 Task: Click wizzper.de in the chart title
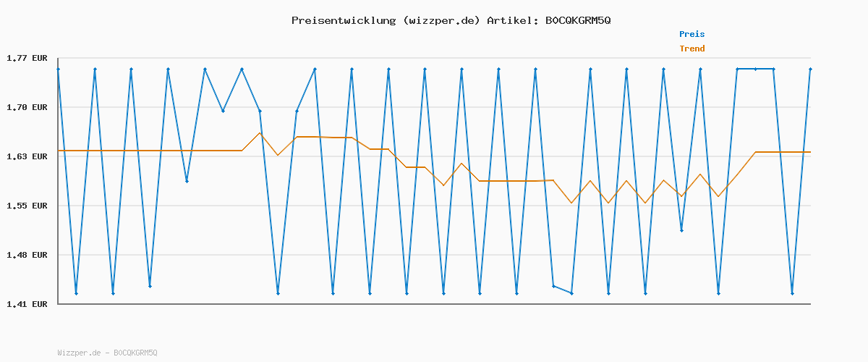click(441, 20)
